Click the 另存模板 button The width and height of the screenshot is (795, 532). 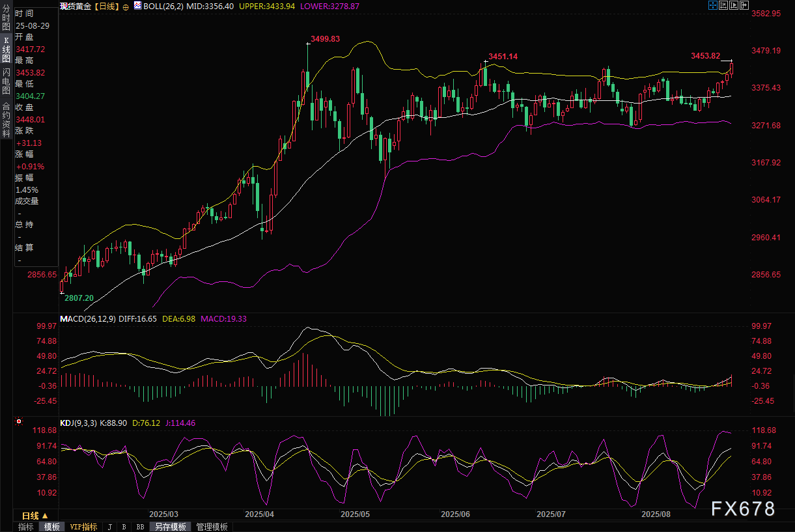[x=171, y=527]
